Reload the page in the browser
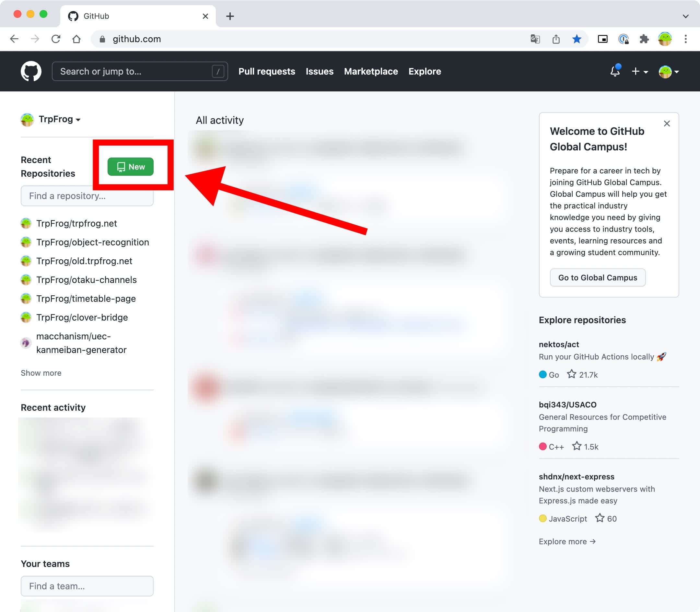Viewport: 700px width, 612px height. click(56, 39)
